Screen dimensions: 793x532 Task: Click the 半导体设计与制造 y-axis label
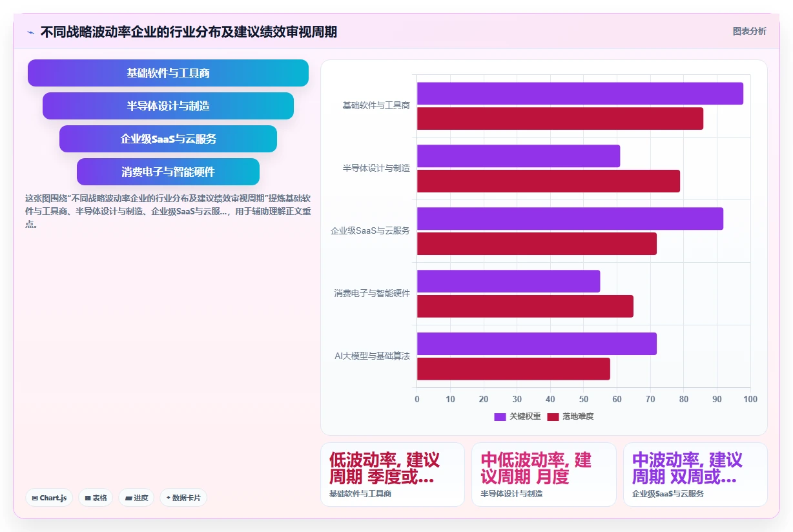[376, 169]
